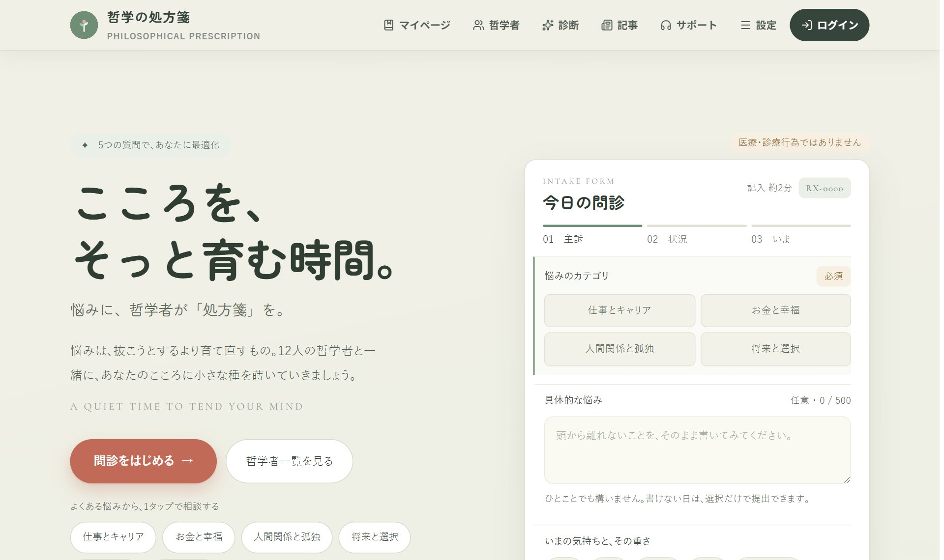
Task: Click the people icon beside 哲学者
Action: pos(478,25)
